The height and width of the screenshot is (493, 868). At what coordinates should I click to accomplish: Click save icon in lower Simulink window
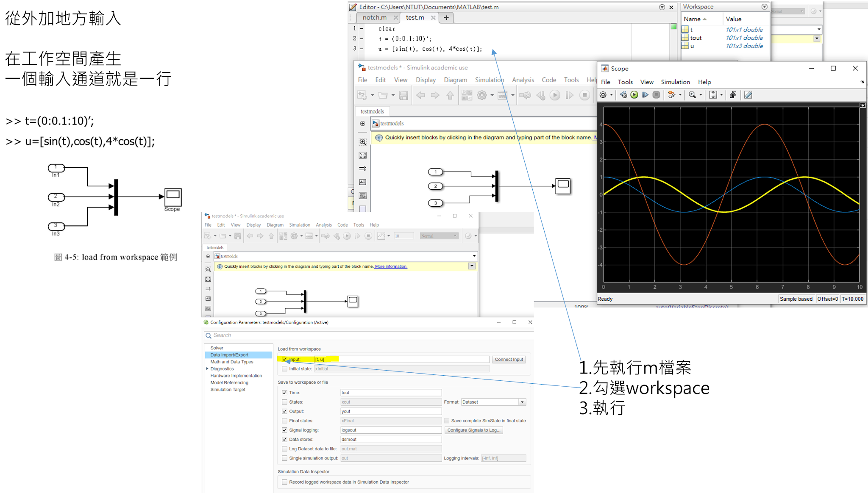237,236
